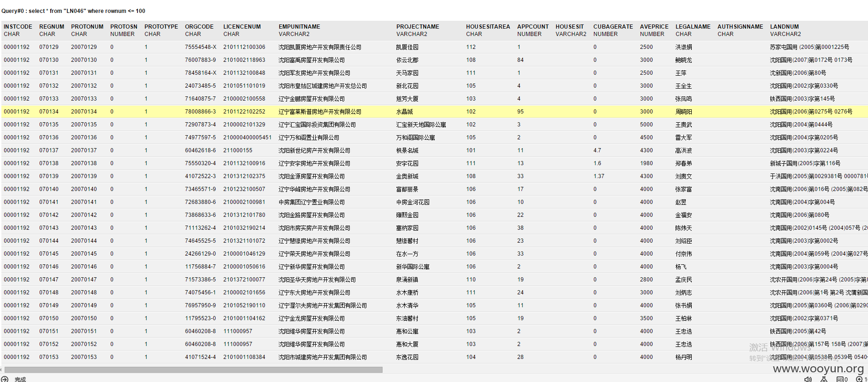Click the PROTOSN column header
868x382 pixels.
[124, 27]
